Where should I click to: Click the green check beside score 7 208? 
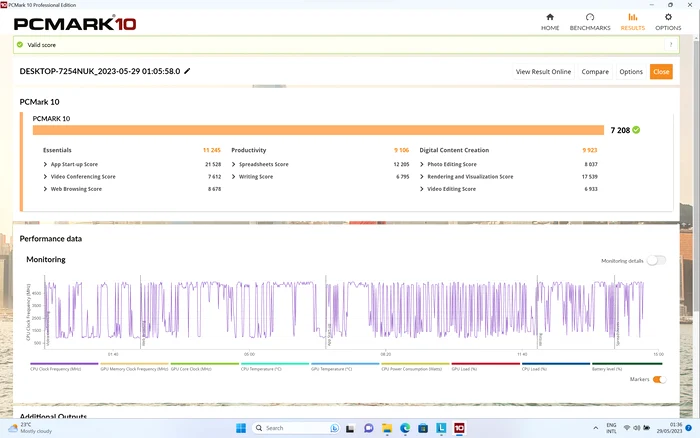(x=636, y=130)
